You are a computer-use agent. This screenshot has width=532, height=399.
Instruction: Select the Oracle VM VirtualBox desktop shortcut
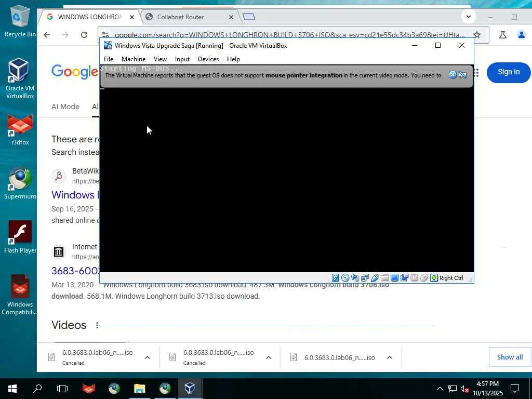(x=20, y=78)
